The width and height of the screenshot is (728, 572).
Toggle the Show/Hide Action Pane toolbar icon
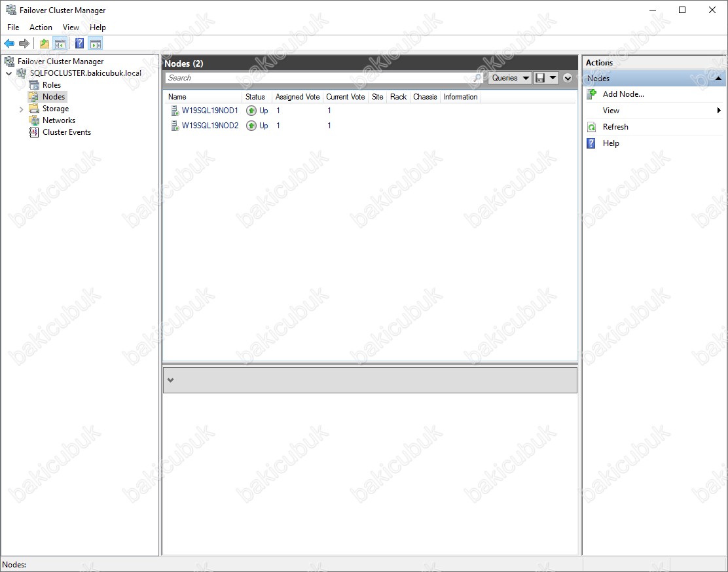(x=95, y=44)
